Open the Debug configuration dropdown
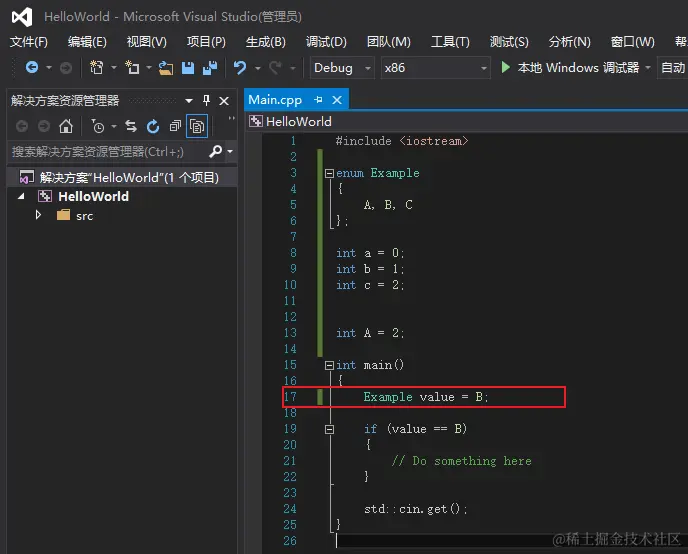The image size is (688, 554). [x=342, y=68]
